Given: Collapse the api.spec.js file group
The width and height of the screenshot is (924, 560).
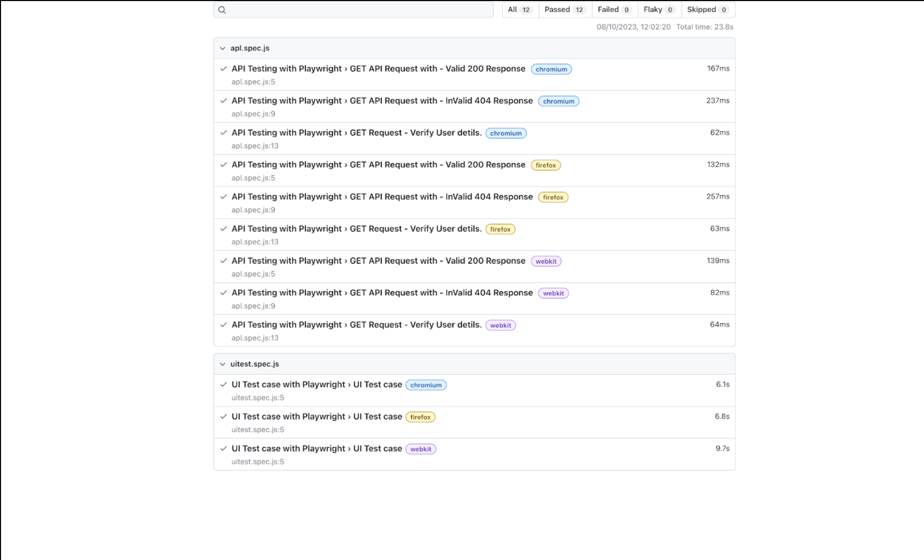Looking at the screenshot, I should [x=222, y=49].
